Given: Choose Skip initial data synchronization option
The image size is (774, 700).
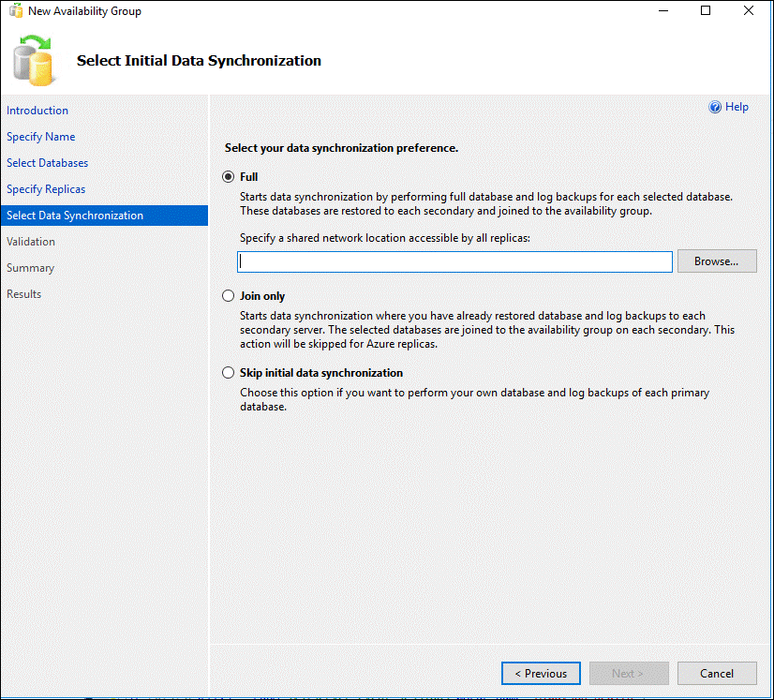Looking at the screenshot, I should click(228, 373).
